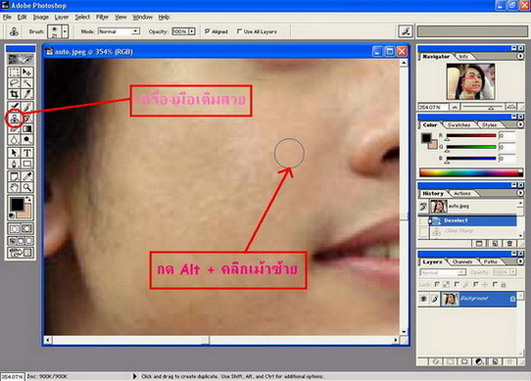
Task: Select the Path Selection arrow tool
Action: coord(14,153)
